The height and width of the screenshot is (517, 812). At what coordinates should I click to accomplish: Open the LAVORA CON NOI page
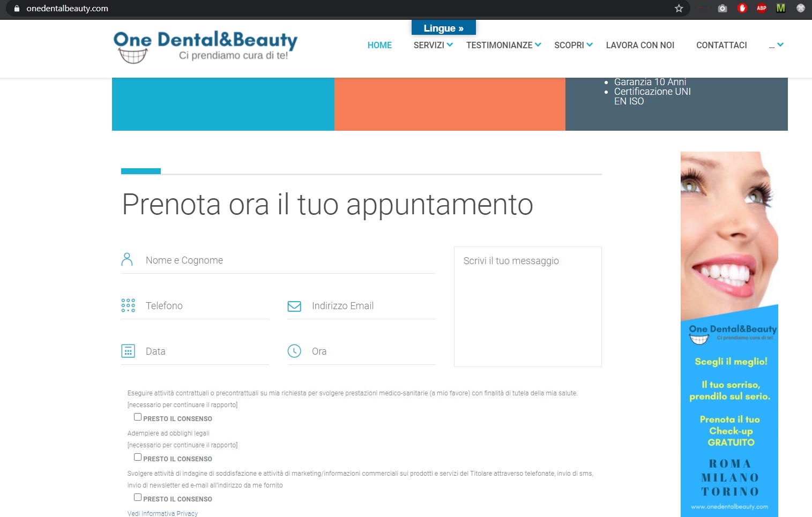point(640,45)
